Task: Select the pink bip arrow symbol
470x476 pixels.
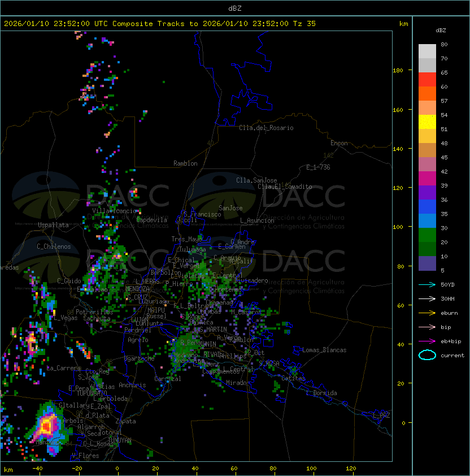Action: point(427,327)
